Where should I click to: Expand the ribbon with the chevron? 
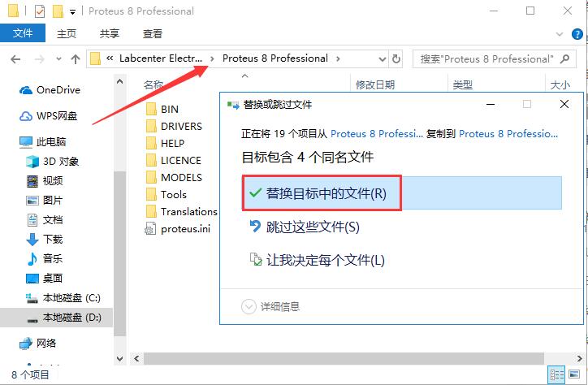point(560,34)
